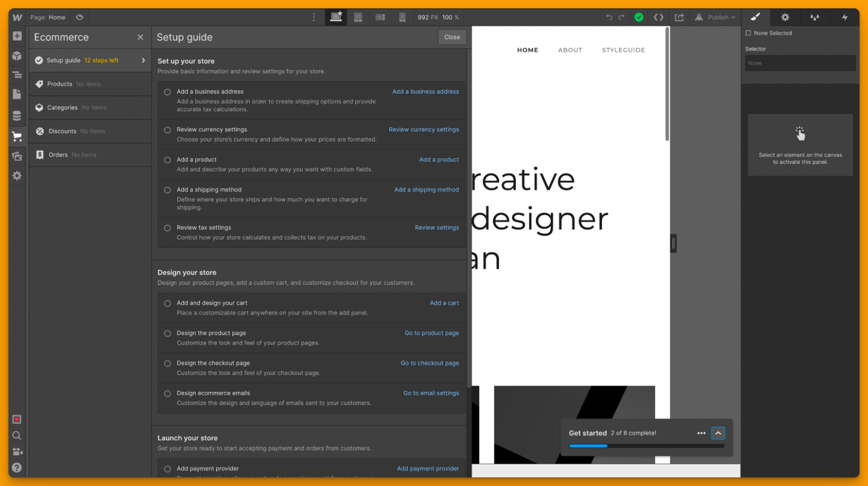Click the redo arrow
Image resolution: width=868 pixels, height=486 pixels.
622,17
